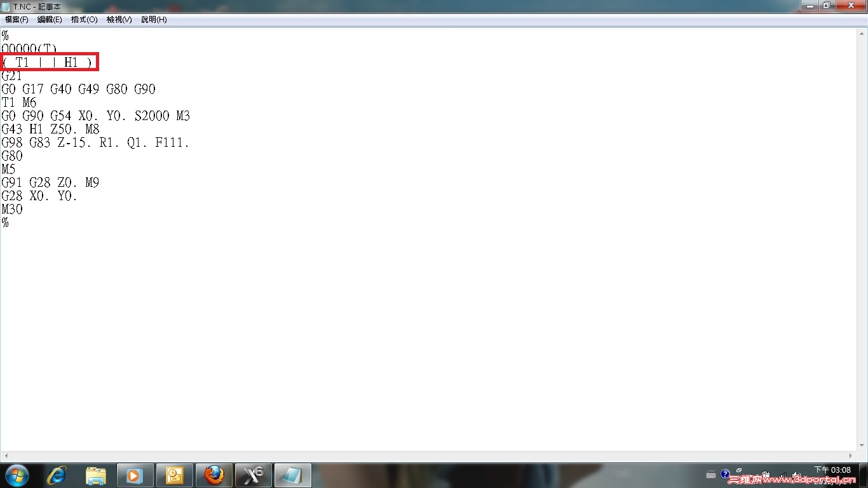This screenshot has width=868, height=488.
Task: Click the M30 program end line
Action: (x=11, y=209)
